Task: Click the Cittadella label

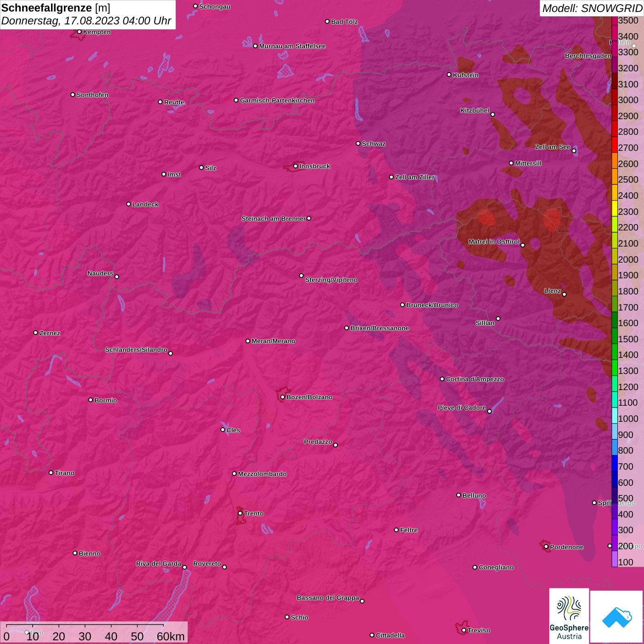Action: (390, 635)
